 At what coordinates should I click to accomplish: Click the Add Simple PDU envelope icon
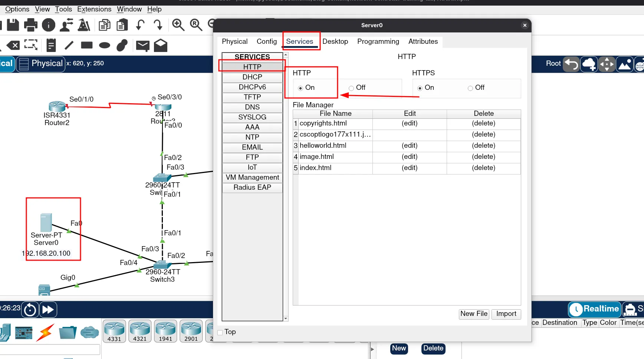[x=142, y=45]
